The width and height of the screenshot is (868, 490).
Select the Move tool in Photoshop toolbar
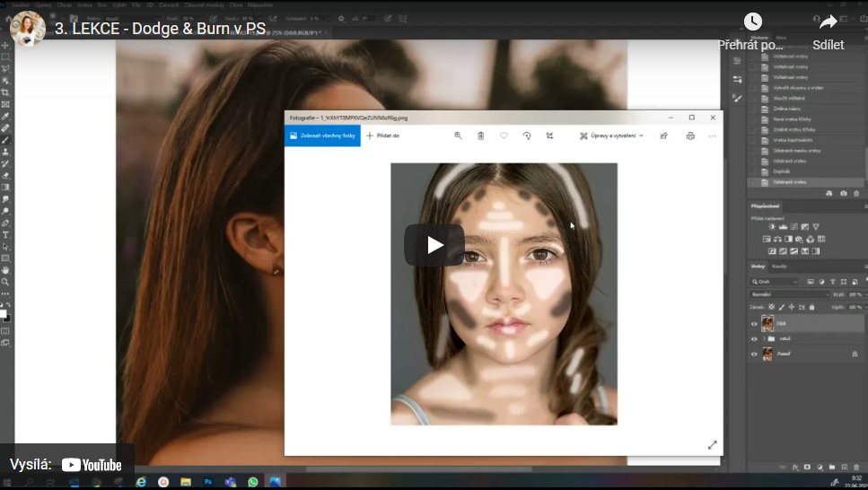click(x=5, y=46)
